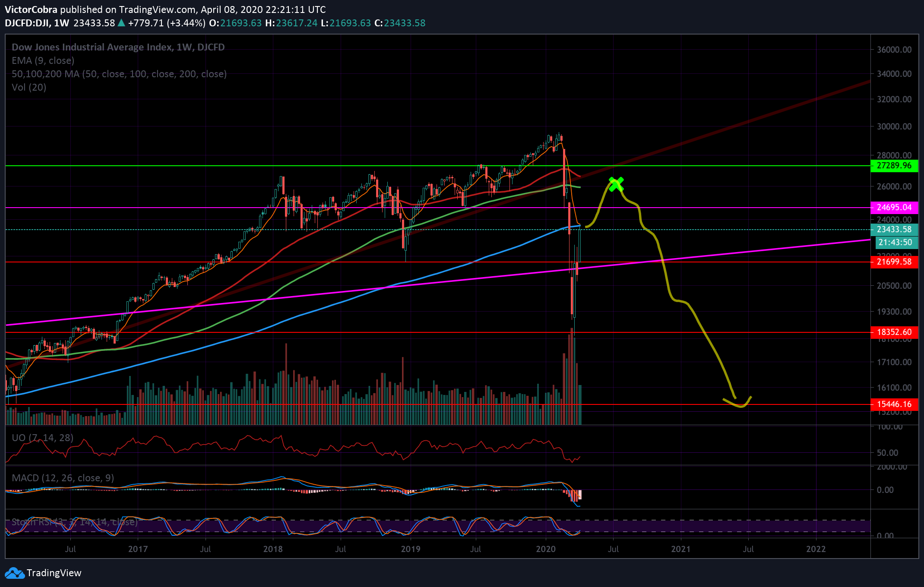Click the 36000.00 price axis label

pyautogui.click(x=894, y=50)
